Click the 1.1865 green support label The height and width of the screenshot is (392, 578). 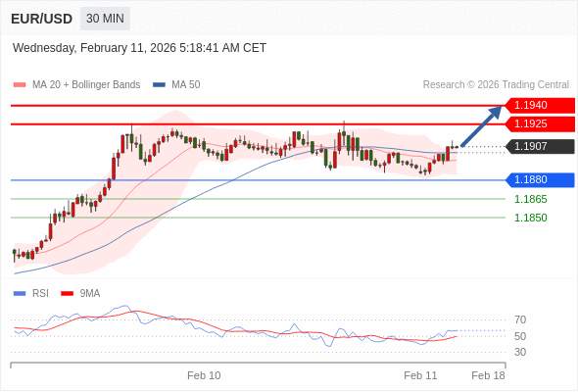(x=531, y=199)
